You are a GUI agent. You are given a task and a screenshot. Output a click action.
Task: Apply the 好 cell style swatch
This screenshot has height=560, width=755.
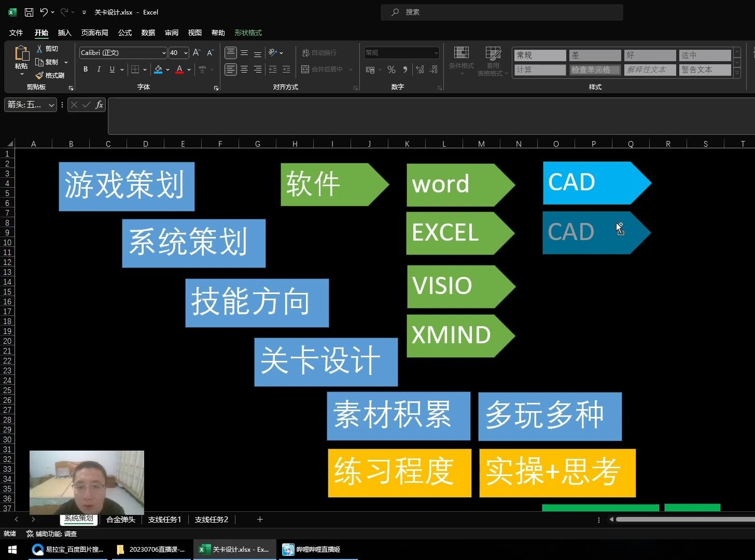650,55
